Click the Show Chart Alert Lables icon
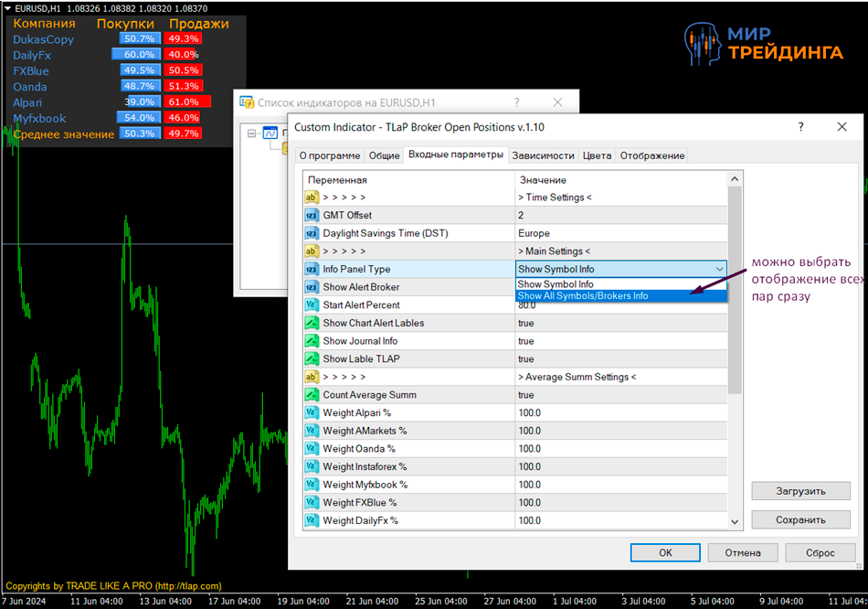This screenshot has height=609, width=868. pos(311,323)
